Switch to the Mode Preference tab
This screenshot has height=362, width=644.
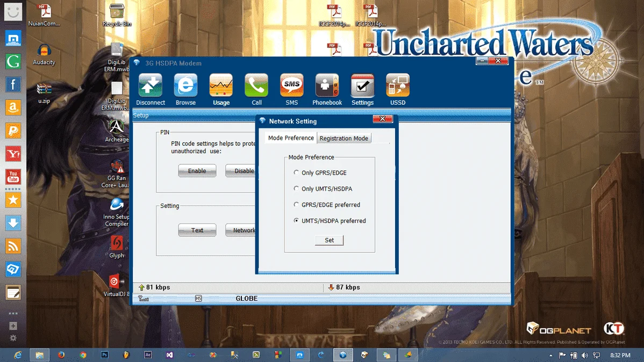291,138
